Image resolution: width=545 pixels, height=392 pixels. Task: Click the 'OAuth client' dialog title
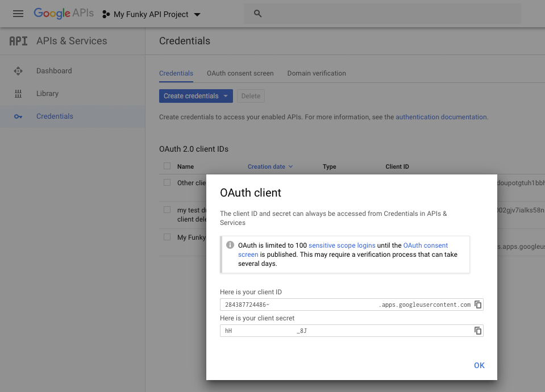tap(251, 193)
